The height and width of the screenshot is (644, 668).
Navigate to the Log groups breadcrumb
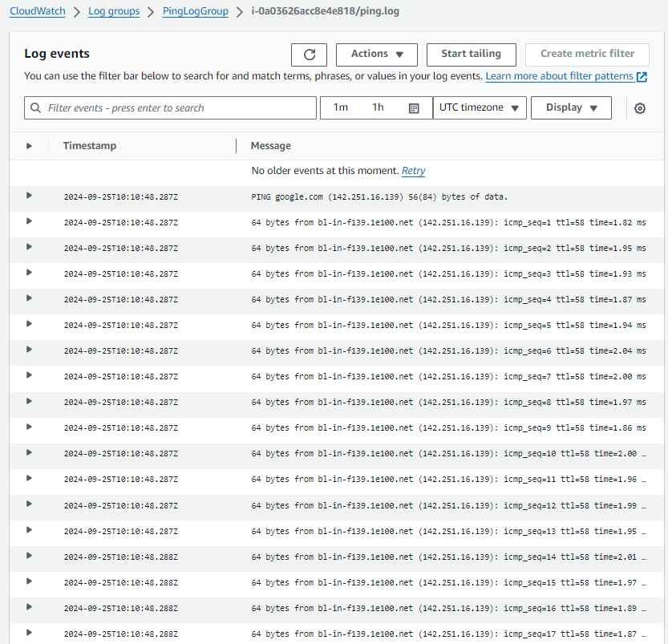[x=114, y=11]
